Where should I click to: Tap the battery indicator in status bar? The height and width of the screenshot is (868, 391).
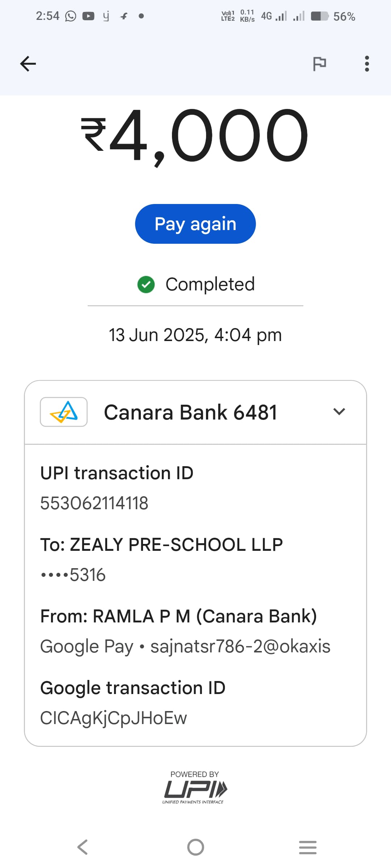point(319,16)
